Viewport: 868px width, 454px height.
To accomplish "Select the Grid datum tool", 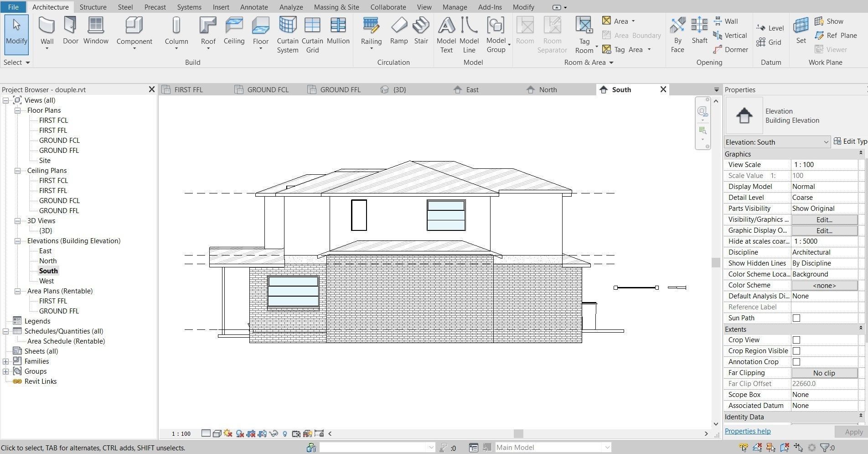I will point(769,42).
